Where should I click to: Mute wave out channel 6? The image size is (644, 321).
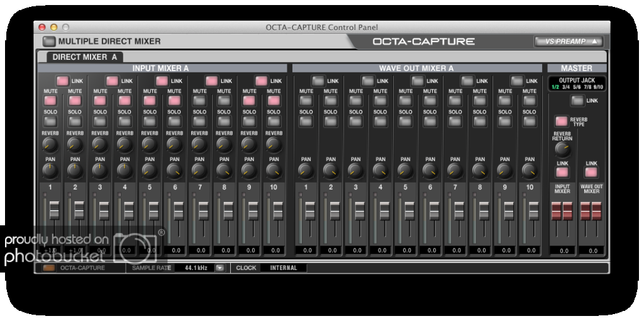[430, 101]
